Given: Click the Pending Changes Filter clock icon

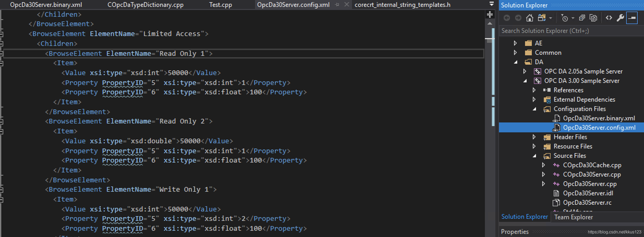Looking at the screenshot, I should [564, 18].
